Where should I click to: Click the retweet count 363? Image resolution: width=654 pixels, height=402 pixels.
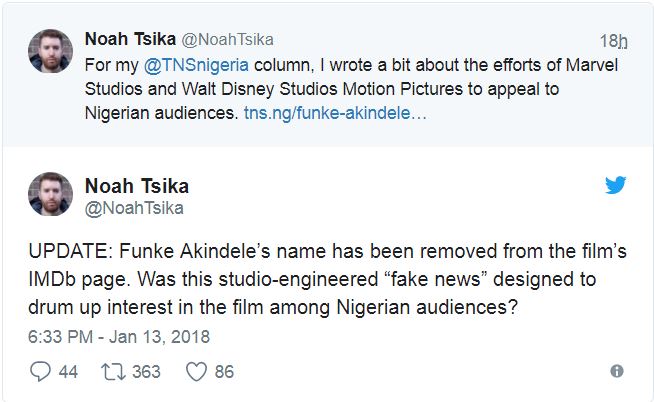tap(146, 371)
